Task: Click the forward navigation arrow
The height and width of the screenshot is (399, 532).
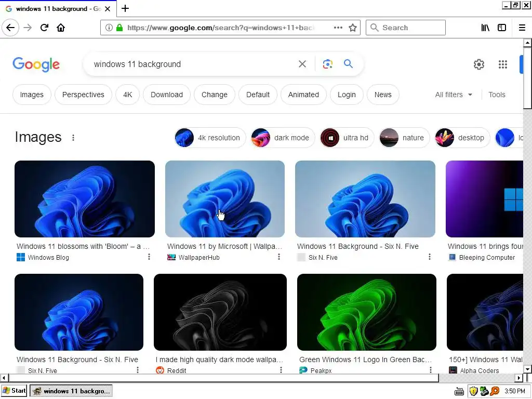Action: (28, 28)
